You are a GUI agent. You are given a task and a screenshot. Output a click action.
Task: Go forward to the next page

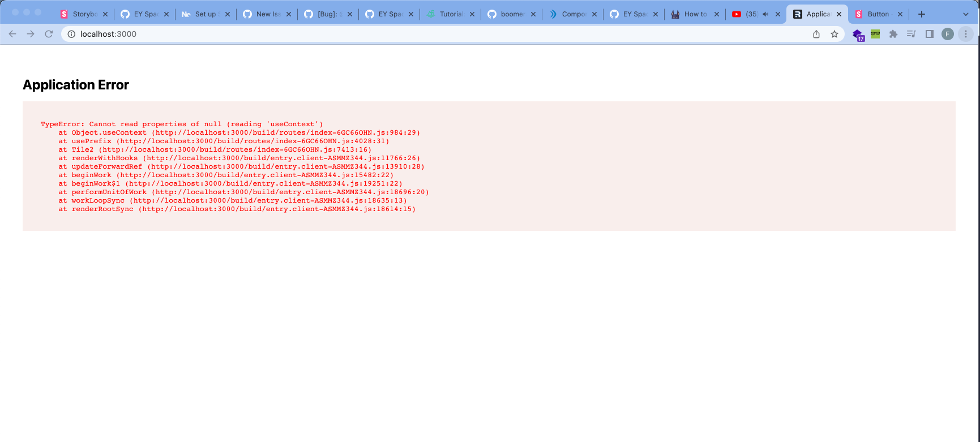(31, 34)
